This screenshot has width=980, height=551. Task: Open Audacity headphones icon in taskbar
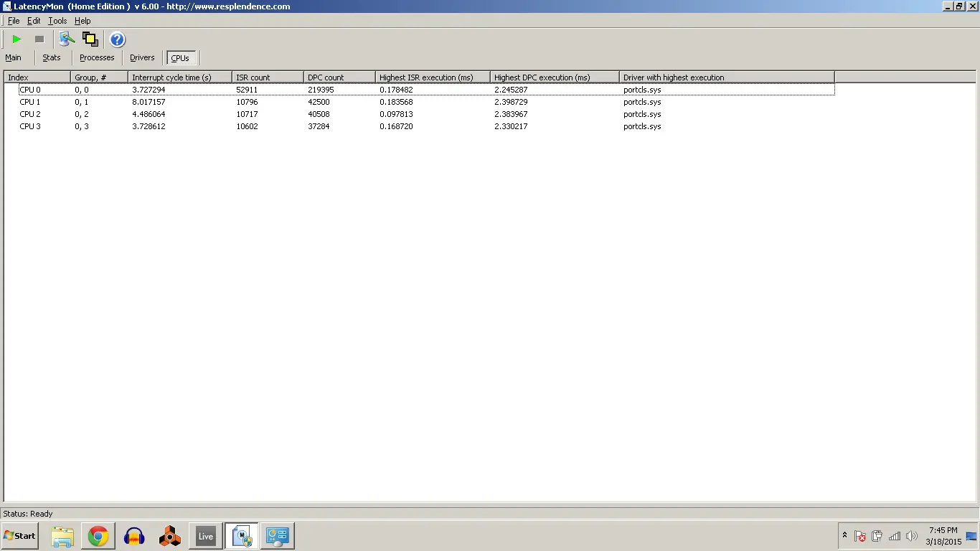[x=134, y=536]
